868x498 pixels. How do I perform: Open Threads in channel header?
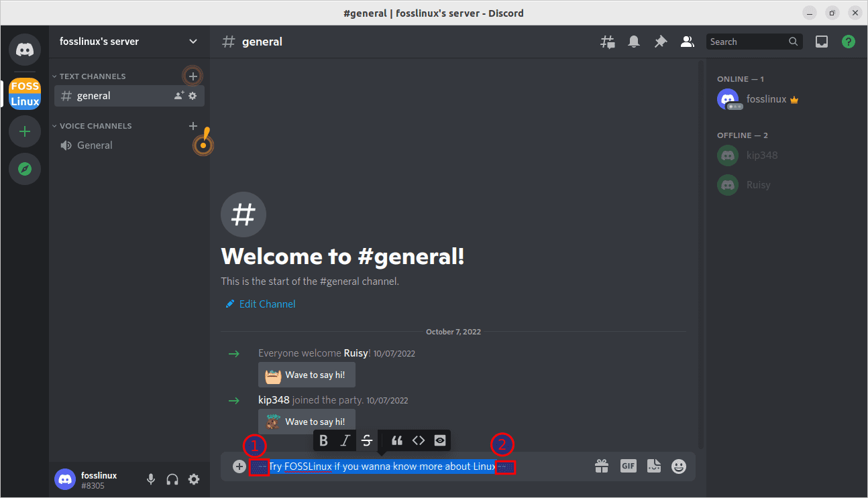(607, 42)
